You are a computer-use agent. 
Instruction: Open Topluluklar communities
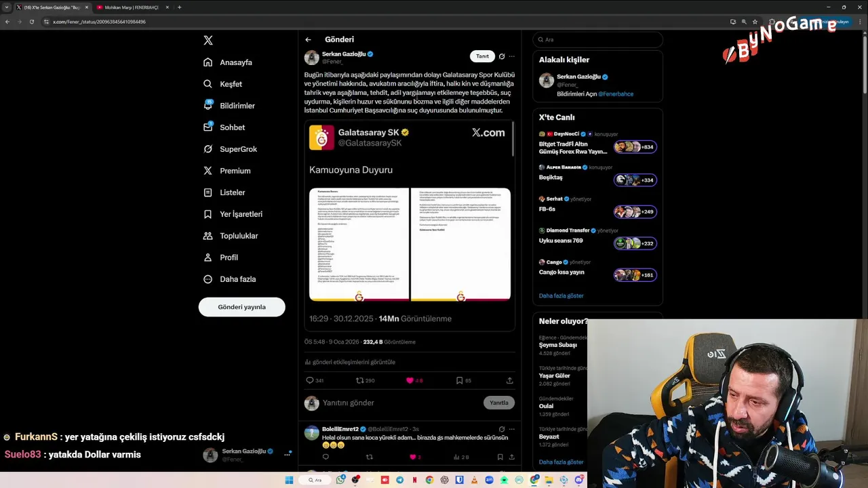(231, 236)
